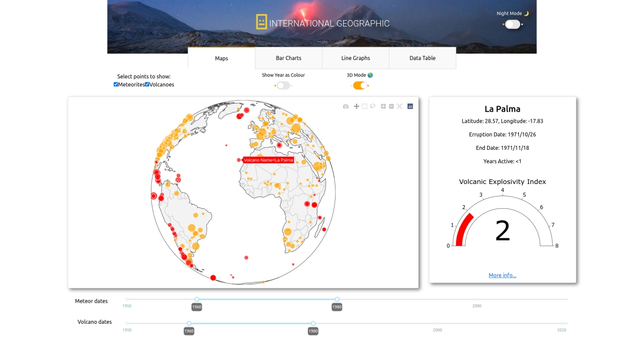Turn off the 3D Mode switch
This screenshot has width=644, height=362.
(x=360, y=85)
